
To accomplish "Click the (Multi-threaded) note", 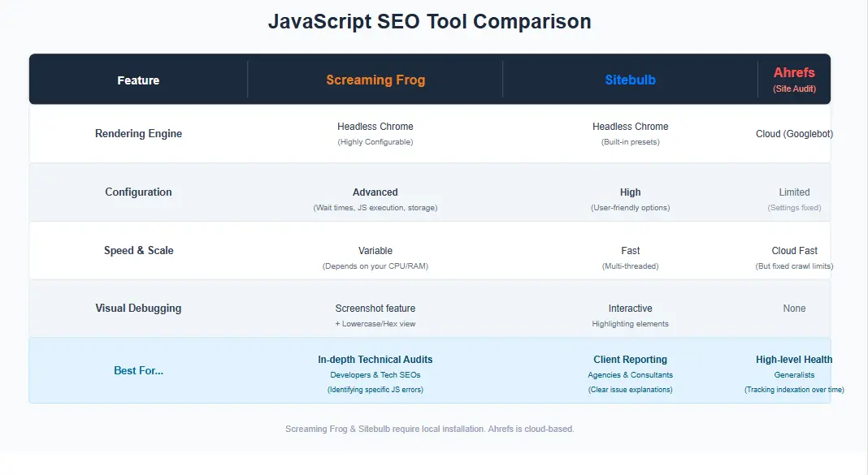I will click(630, 266).
